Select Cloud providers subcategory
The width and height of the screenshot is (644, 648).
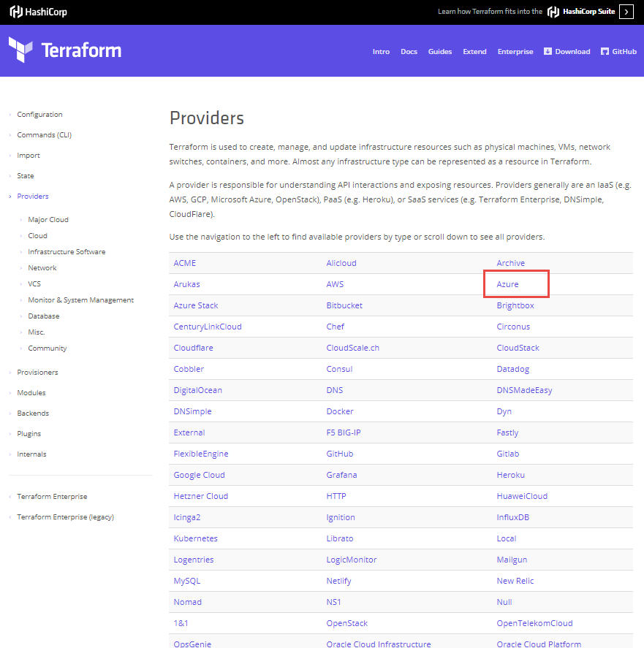37,236
